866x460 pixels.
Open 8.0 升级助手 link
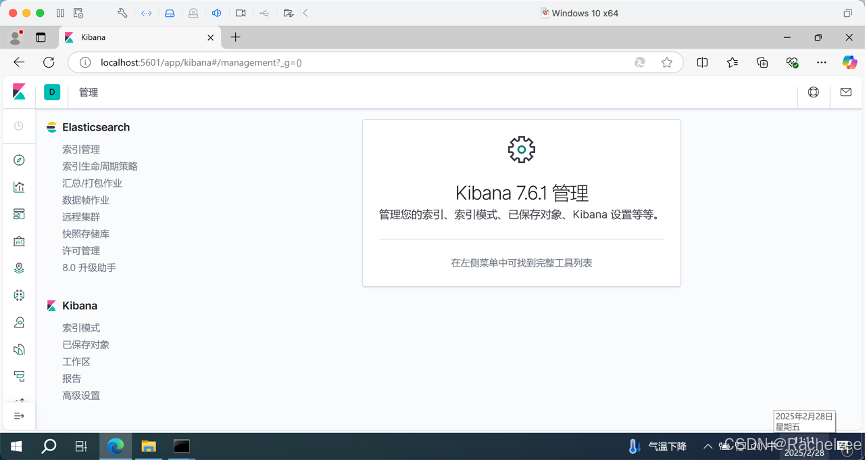tap(89, 267)
